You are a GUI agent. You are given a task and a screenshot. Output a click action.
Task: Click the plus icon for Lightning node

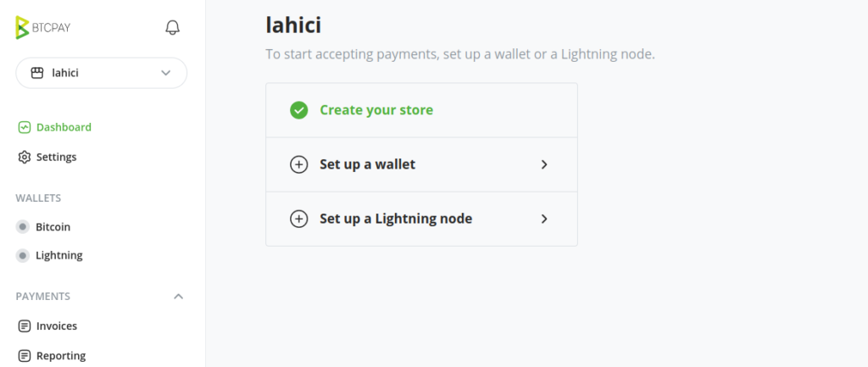[x=299, y=219]
